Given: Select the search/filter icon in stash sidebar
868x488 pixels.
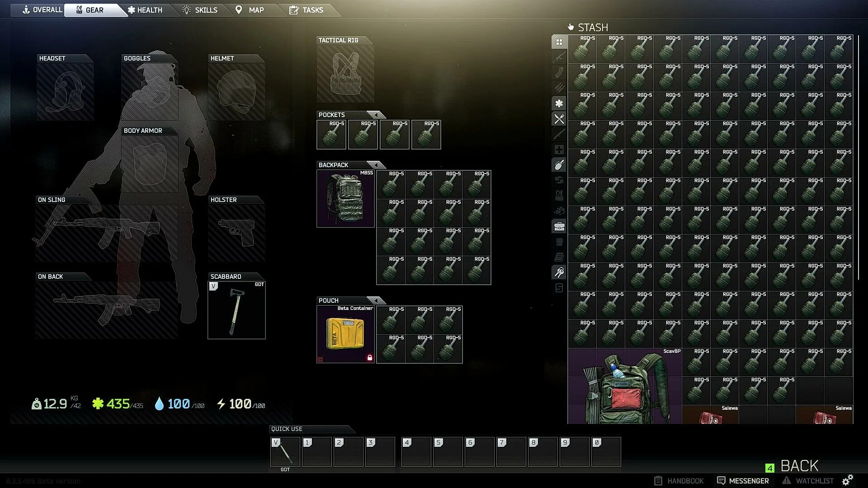Looking at the screenshot, I should click(x=559, y=288).
